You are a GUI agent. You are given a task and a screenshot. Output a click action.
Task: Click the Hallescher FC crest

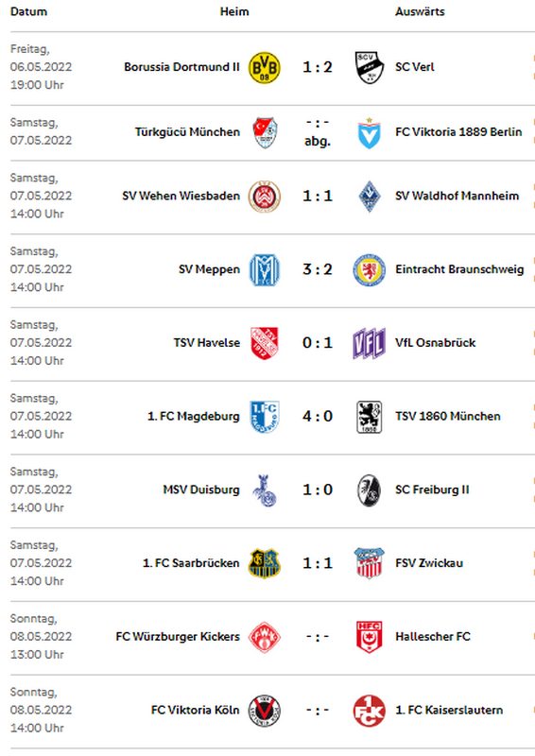coord(369,637)
